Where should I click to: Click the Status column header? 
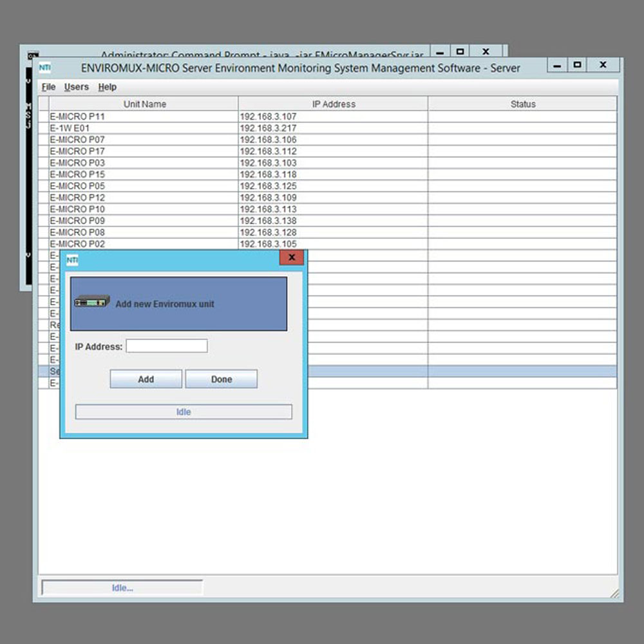522,104
